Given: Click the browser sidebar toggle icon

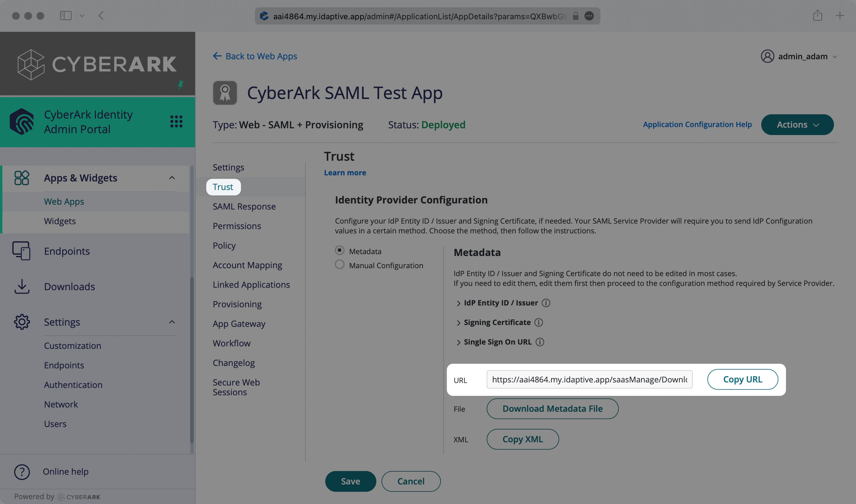Looking at the screenshot, I should (x=66, y=16).
